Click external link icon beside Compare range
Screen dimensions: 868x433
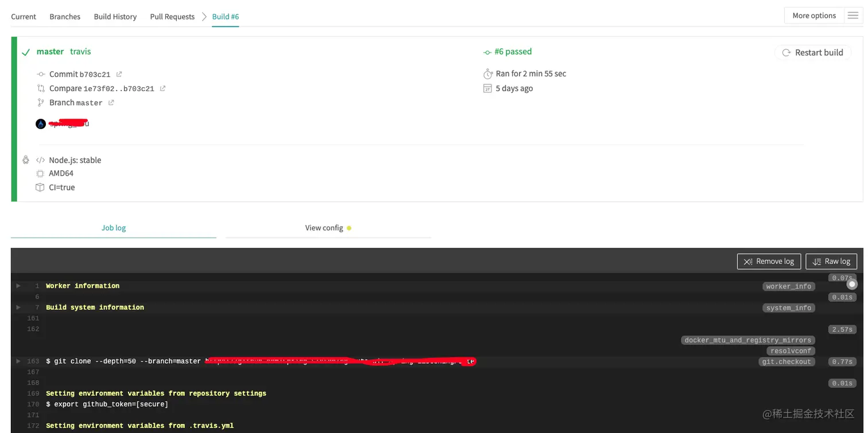coord(162,88)
